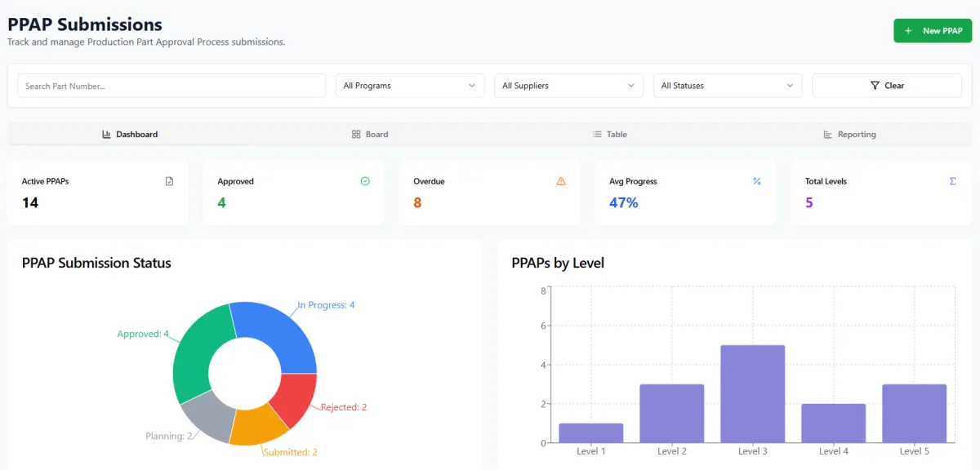Screen dimensions: 980x470
Task: Click the plus icon in New PPAP
Action: tap(908, 31)
